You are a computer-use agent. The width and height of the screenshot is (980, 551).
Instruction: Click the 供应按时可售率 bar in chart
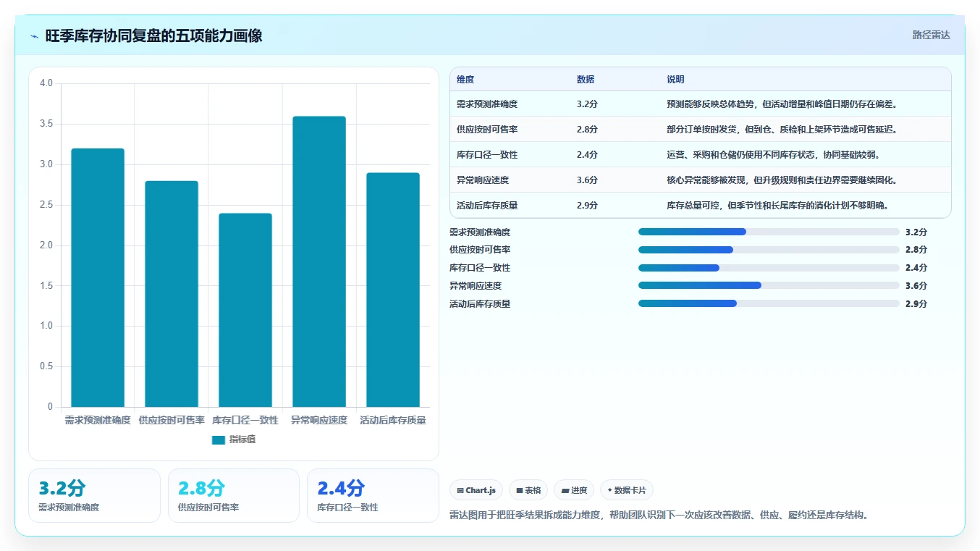(172, 294)
